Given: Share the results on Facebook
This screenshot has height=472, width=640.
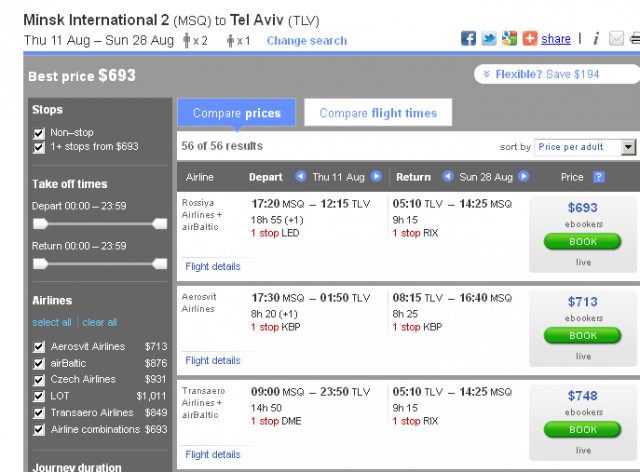Looking at the screenshot, I should coord(468,39).
